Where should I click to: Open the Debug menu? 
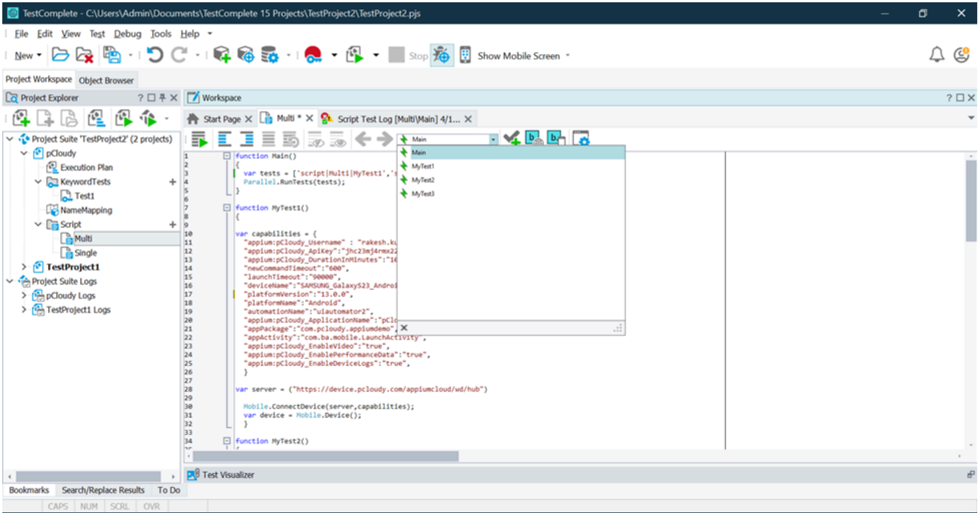click(x=127, y=34)
